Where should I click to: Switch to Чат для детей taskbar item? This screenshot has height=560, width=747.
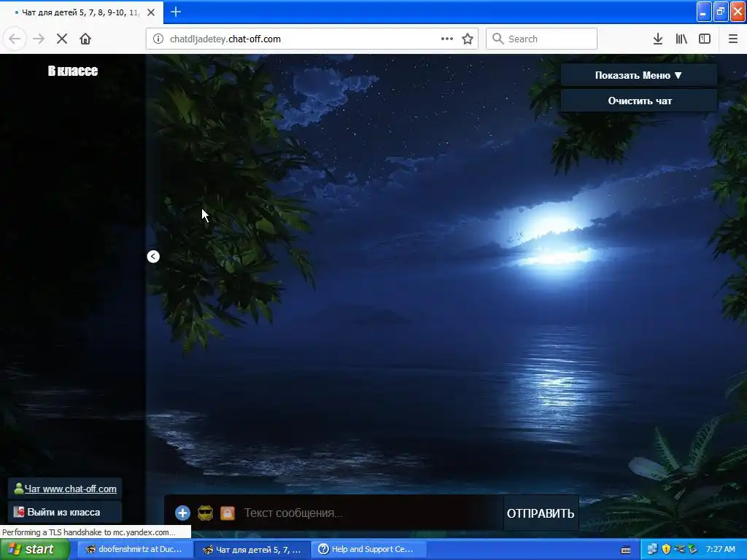tap(252, 549)
